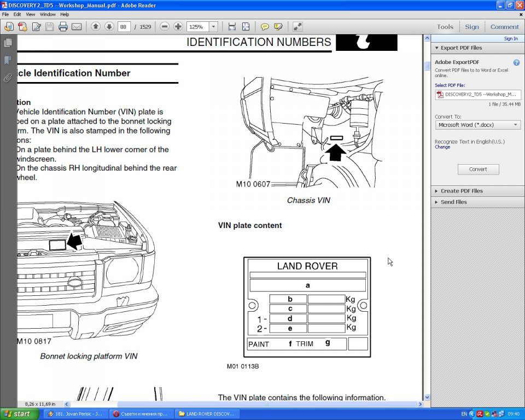Open the Tools pane

[445, 27]
